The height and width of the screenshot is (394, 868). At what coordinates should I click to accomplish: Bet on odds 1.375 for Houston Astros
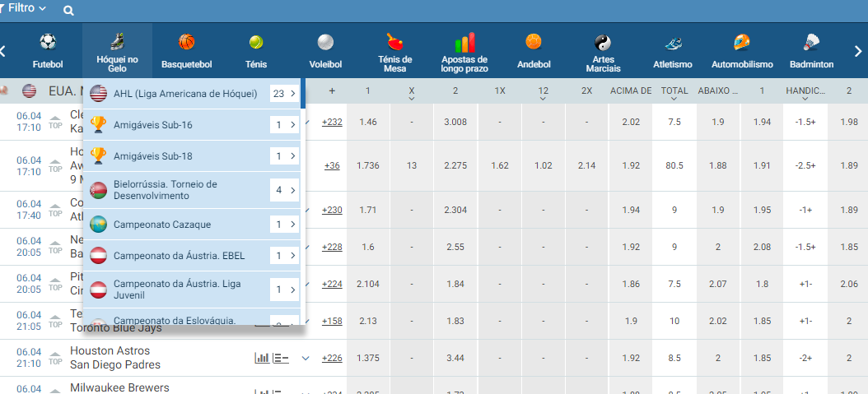[x=368, y=358]
